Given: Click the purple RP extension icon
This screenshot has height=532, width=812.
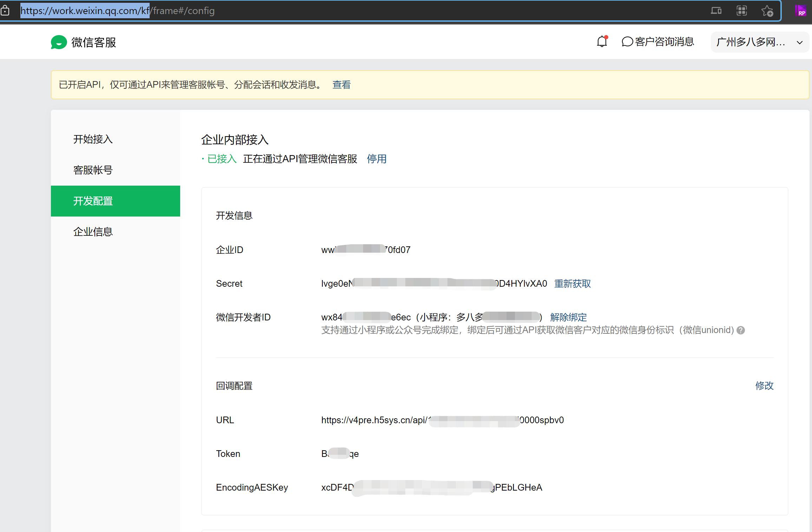Looking at the screenshot, I should click(x=800, y=11).
